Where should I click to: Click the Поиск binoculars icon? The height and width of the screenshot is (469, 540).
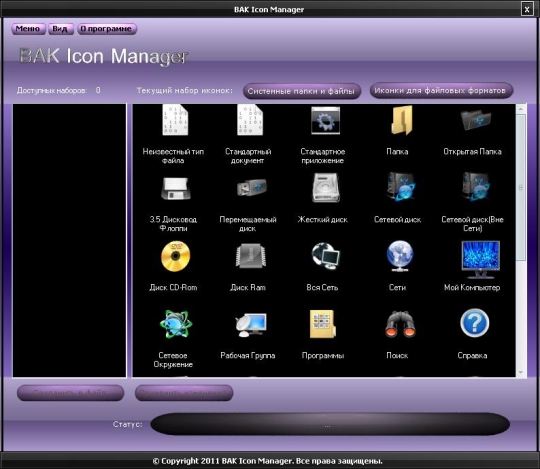[x=400, y=324]
